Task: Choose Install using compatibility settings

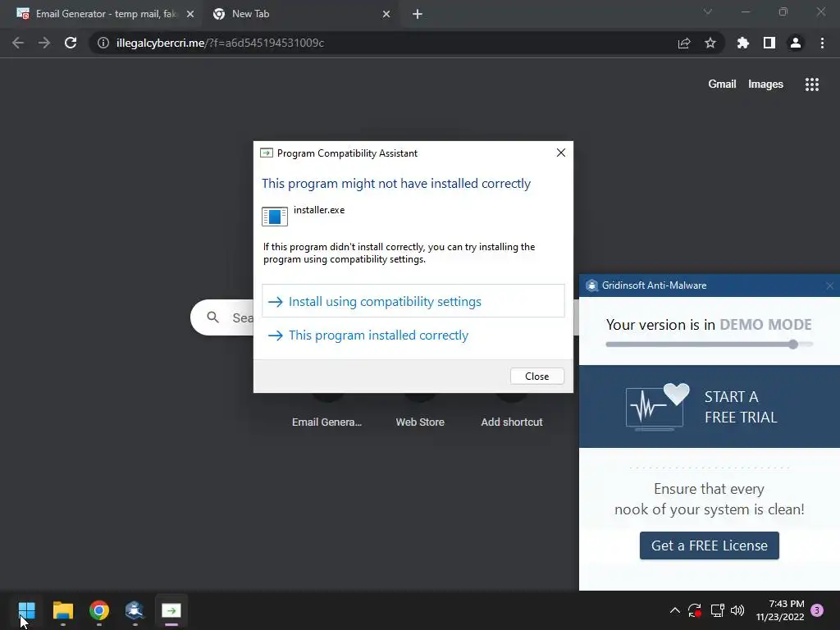Action: tap(413, 301)
